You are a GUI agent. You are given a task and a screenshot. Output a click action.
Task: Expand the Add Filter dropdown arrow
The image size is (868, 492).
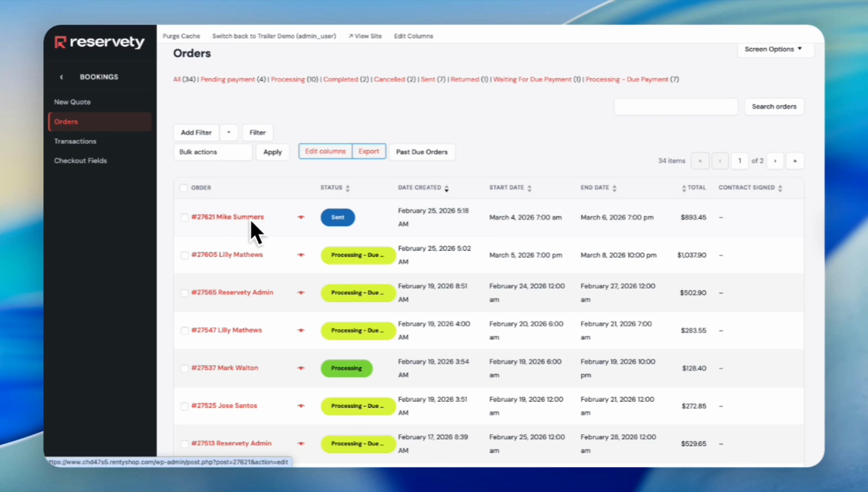pyautogui.click(x=228, y=132)
